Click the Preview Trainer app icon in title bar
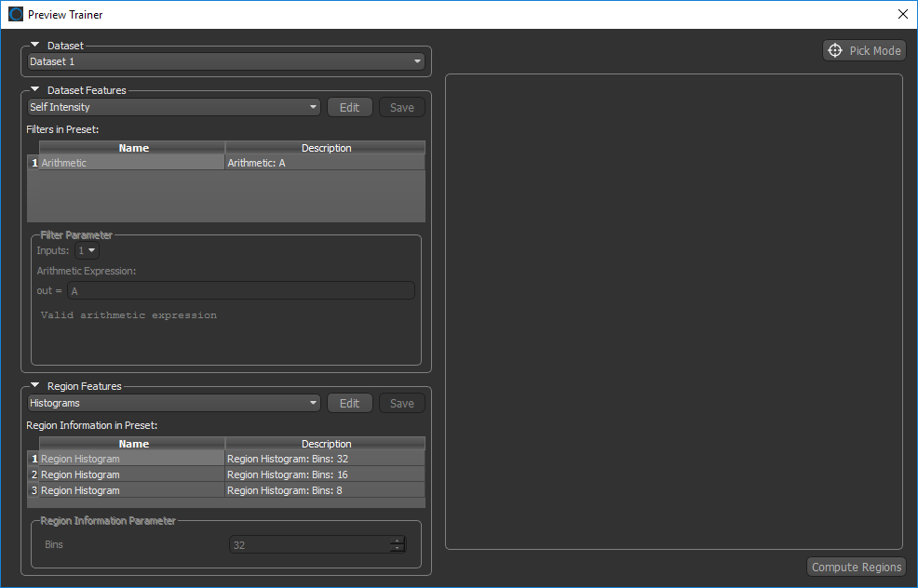918x588 pixels. point(15,14)
